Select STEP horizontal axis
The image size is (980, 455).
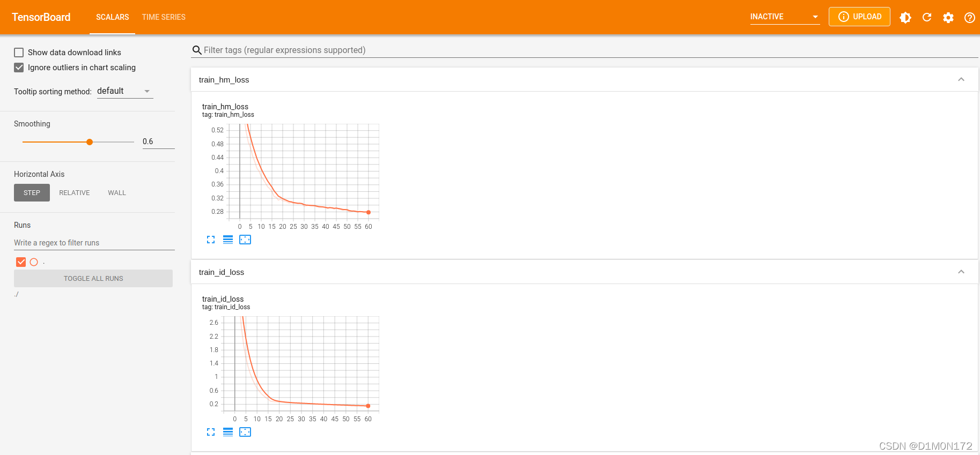[32, 193]
